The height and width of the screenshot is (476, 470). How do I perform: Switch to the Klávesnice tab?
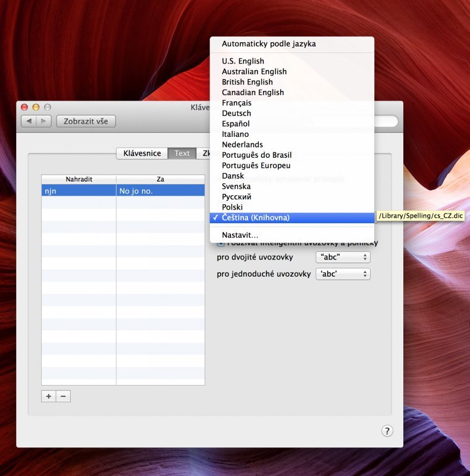pos(142,154)
